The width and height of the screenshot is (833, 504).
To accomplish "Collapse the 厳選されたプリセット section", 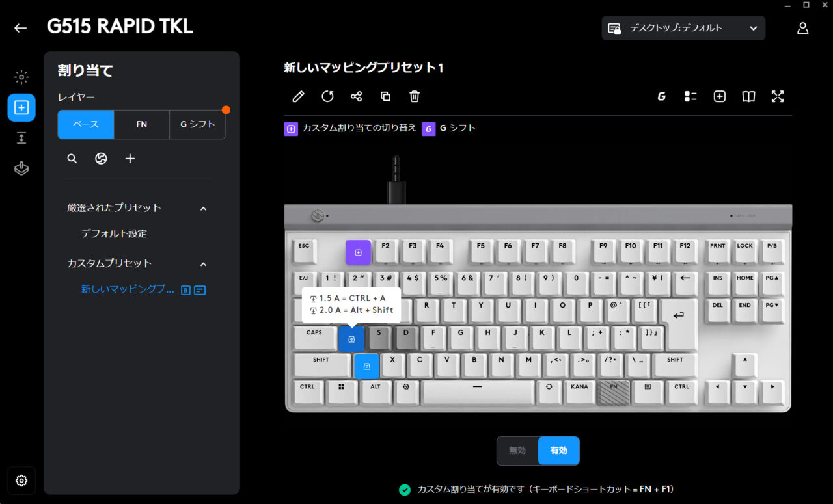I will click(x=203, y=209).
